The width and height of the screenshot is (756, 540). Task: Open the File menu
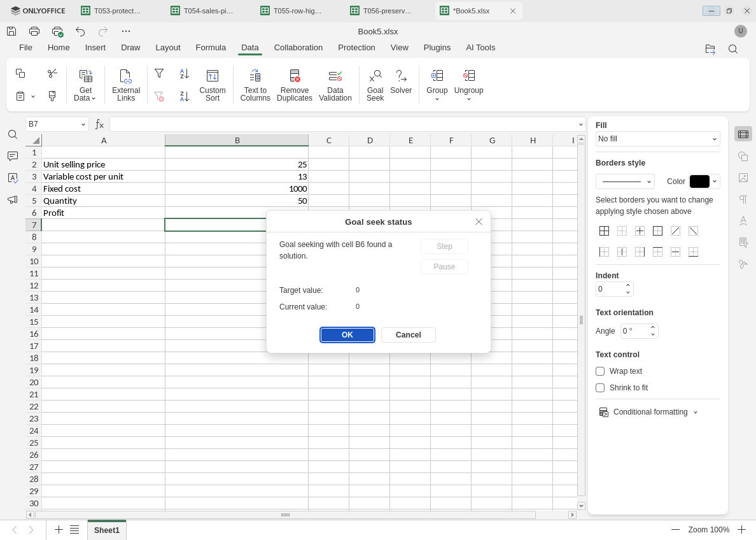[25, 47]
